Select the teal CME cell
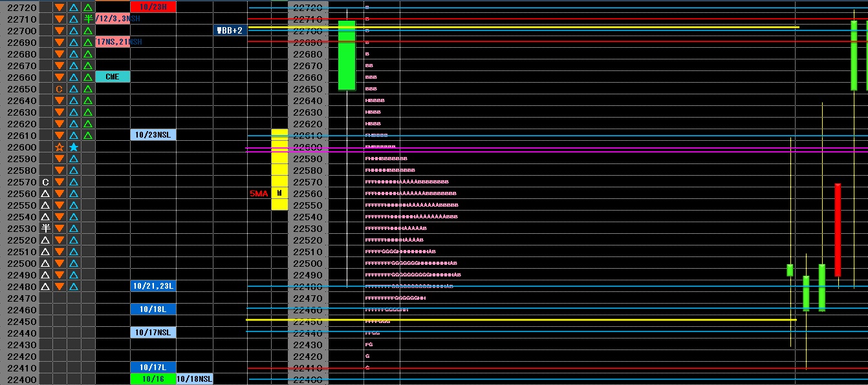 coord(113,77)
